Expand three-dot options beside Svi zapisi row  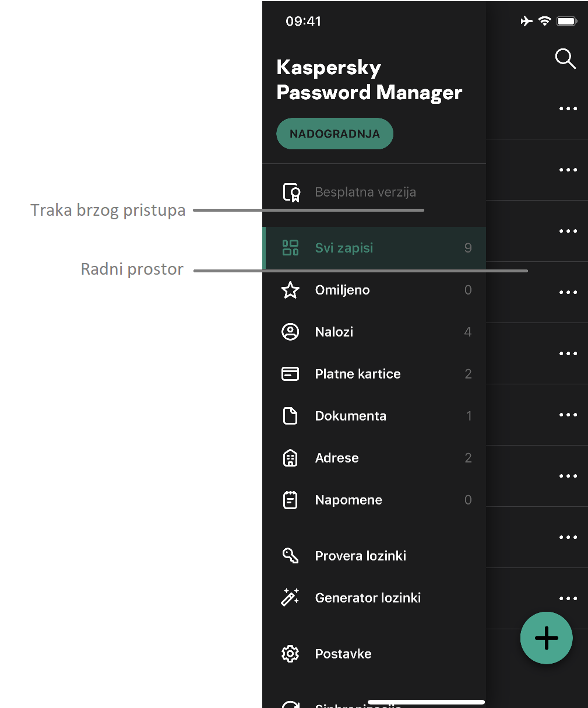coord(568,231)
